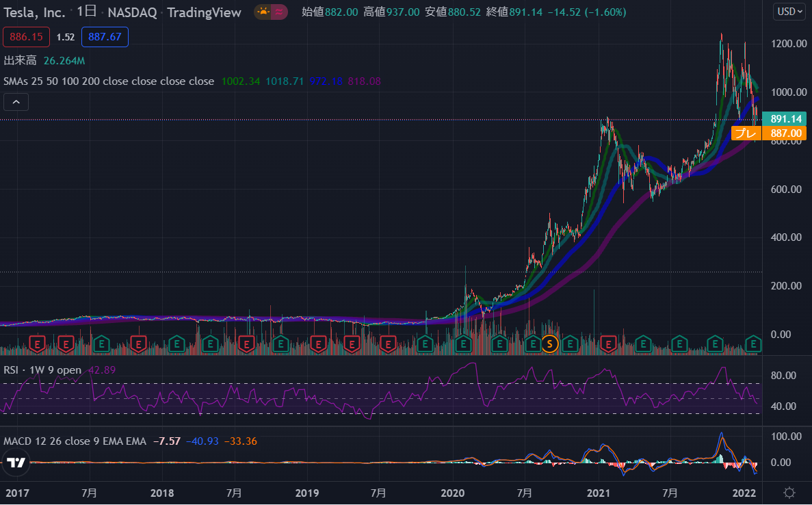Viewport: 812px width, 505px height.
Task: Click the 1.52 spread value
Action: point(66,37)
